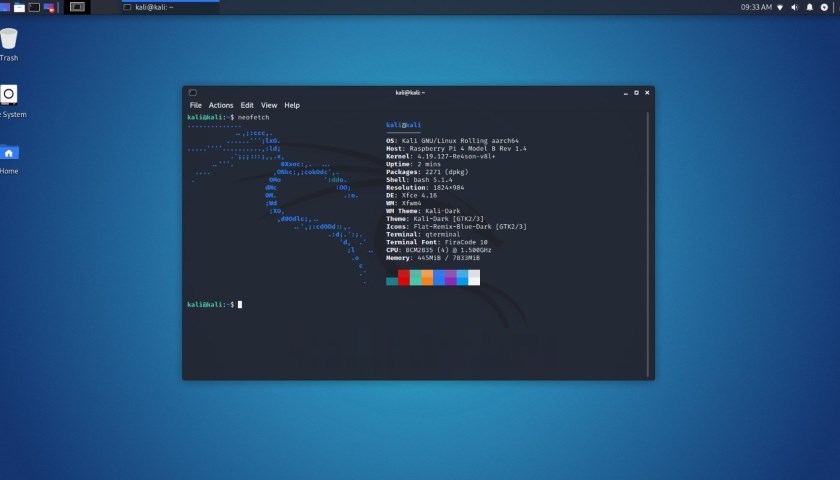Click the 'WM Theme: Kali-Dark' line
The width and height of the screenshot is (840, 480).
click(x=423, y=211)
